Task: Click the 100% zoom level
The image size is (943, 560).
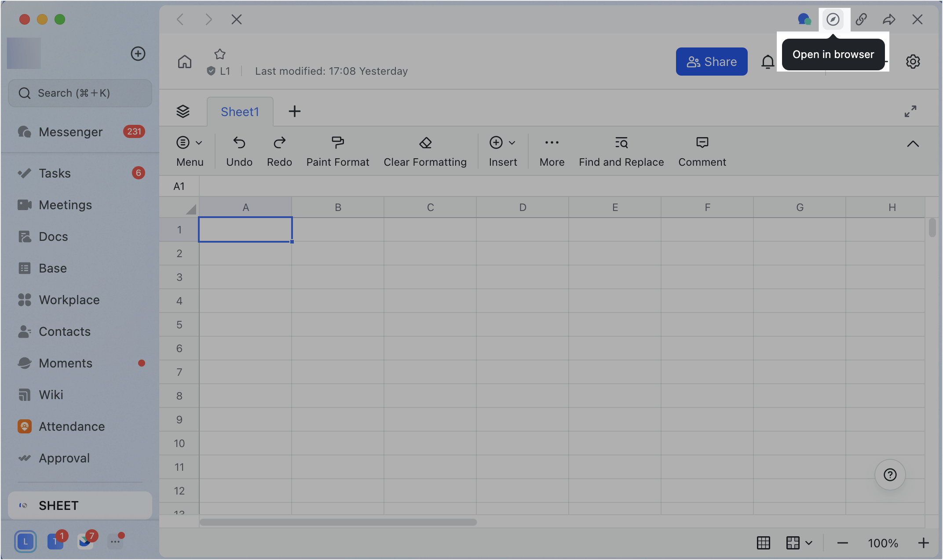Action: pyautogui.click(x=883, y=543)
